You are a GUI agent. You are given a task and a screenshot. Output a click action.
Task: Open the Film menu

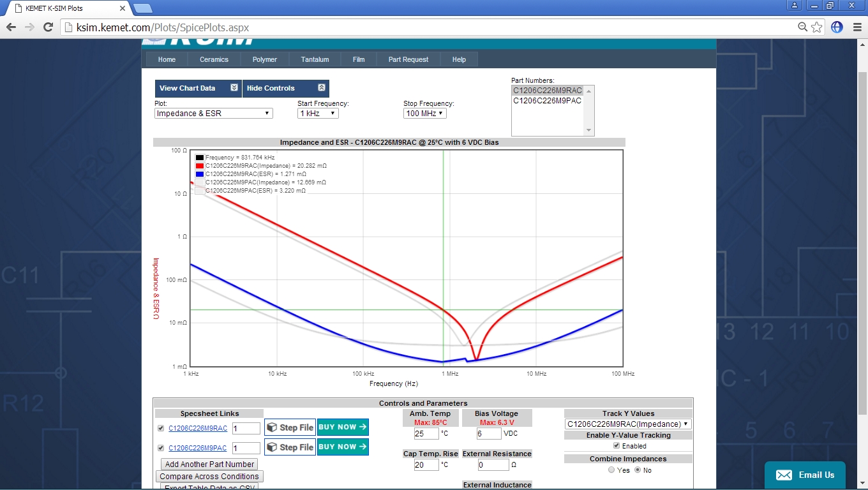(x=359, y=59)
